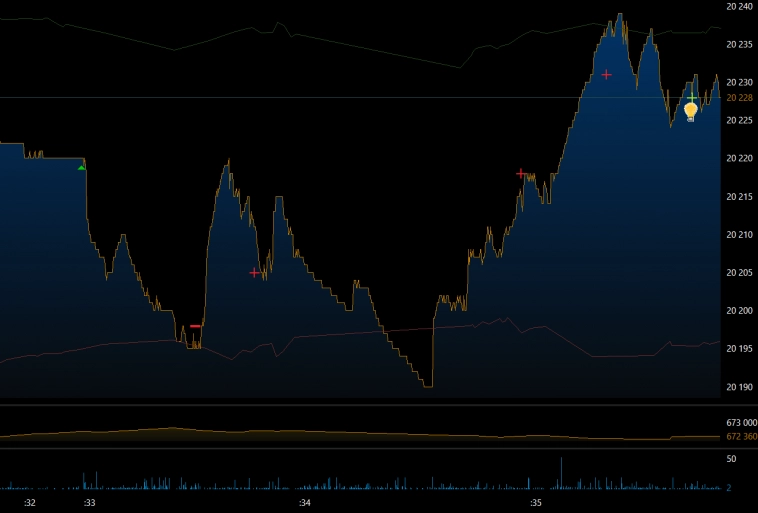Click the volume scale label 2

pyautogui.click(x=729, y=488)
